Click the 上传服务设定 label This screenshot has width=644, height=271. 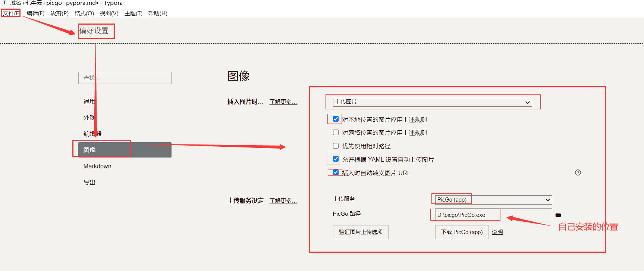(x=246, y=201)
